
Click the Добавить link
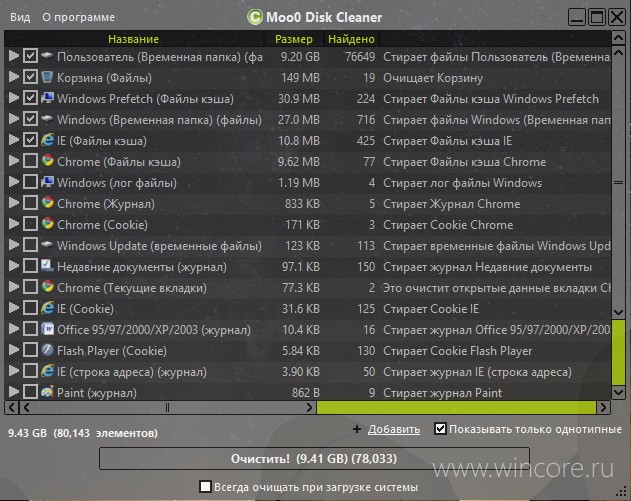394,429
